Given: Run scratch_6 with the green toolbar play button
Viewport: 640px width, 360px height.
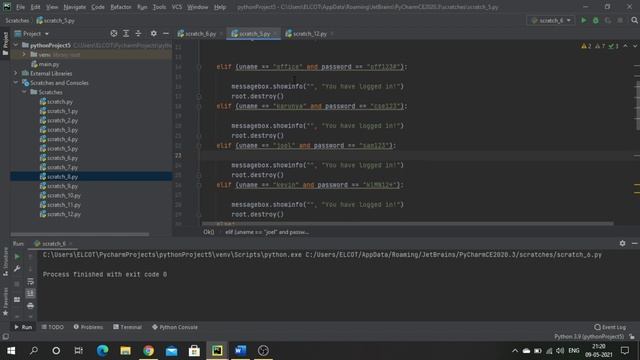Looking at the screenshot, I should 584,20.
